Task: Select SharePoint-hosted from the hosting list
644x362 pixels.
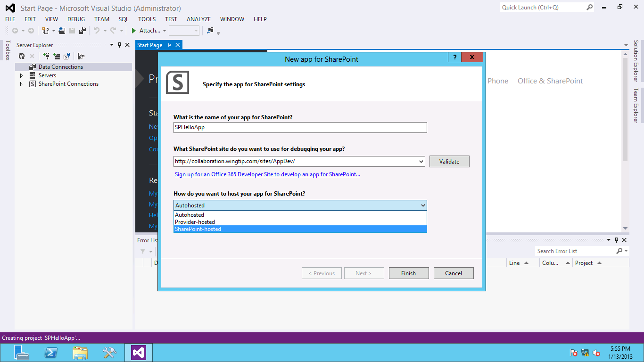Action: (198, 229)
